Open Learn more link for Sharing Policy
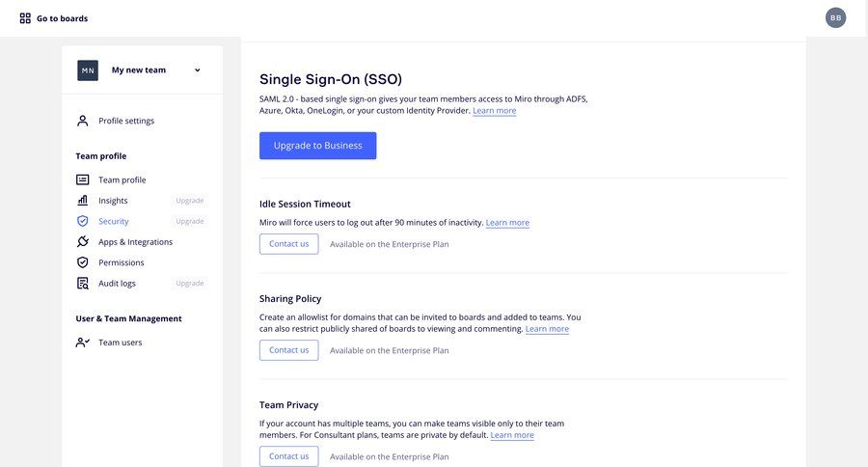The height and width of the screenshot is (467, 868). [x=547, y=328]
